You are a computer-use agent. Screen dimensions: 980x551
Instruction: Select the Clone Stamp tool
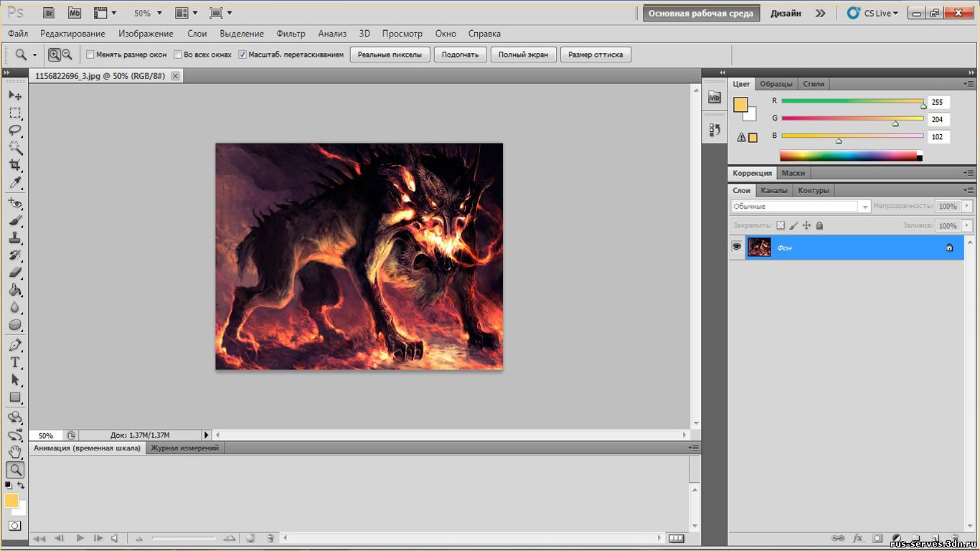[x=14, y=238]
